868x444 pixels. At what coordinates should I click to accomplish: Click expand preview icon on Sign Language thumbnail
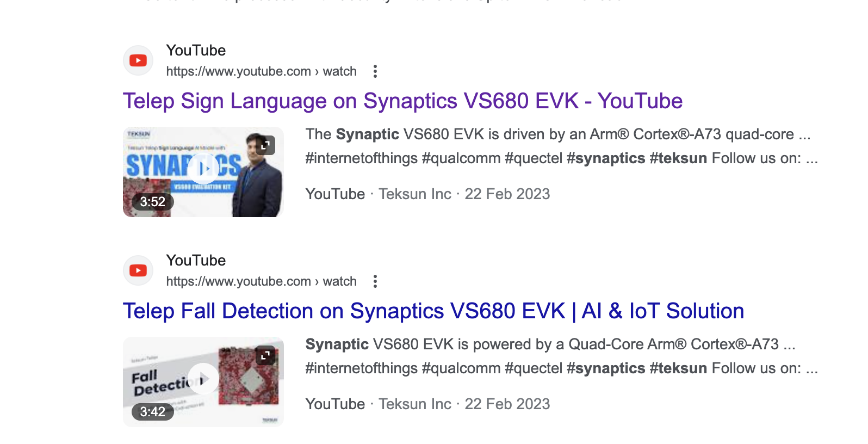265,145
